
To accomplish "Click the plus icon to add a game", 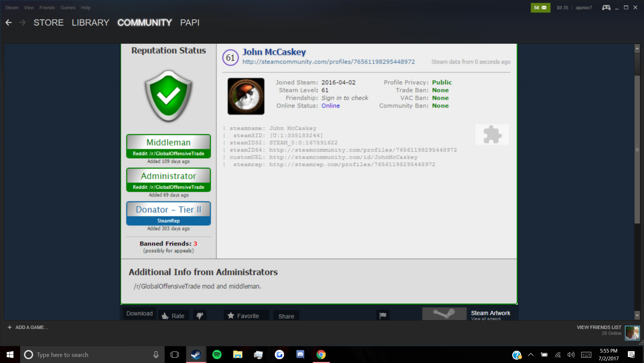I will [9, 327].
